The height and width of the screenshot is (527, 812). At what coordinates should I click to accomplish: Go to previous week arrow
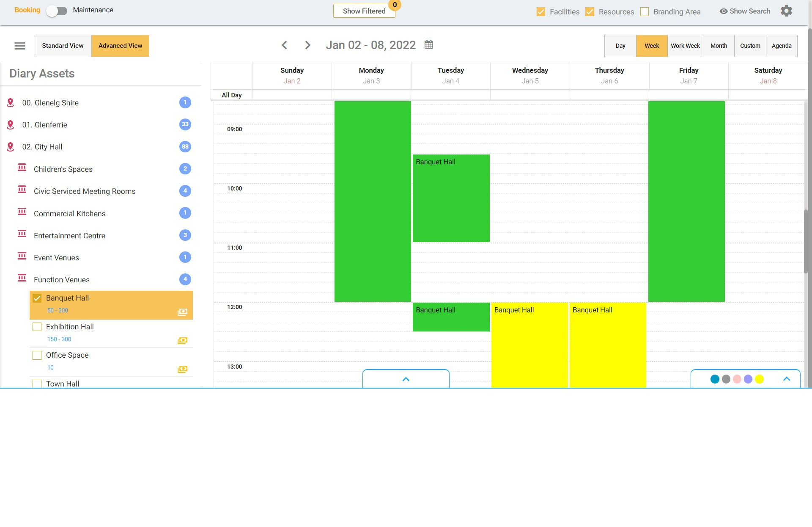[285, 45]
